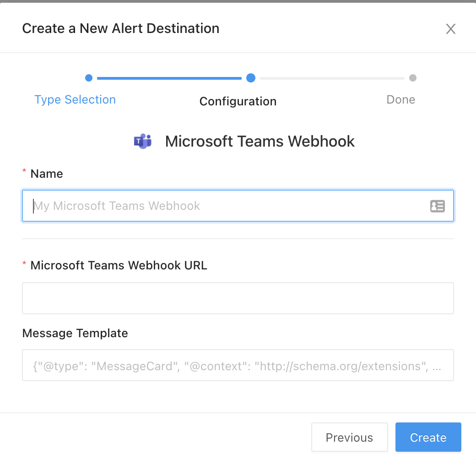Click the contact card autofill icon in Name field
The height and width of the screenshot is (460, 476).
click(438, 206)
